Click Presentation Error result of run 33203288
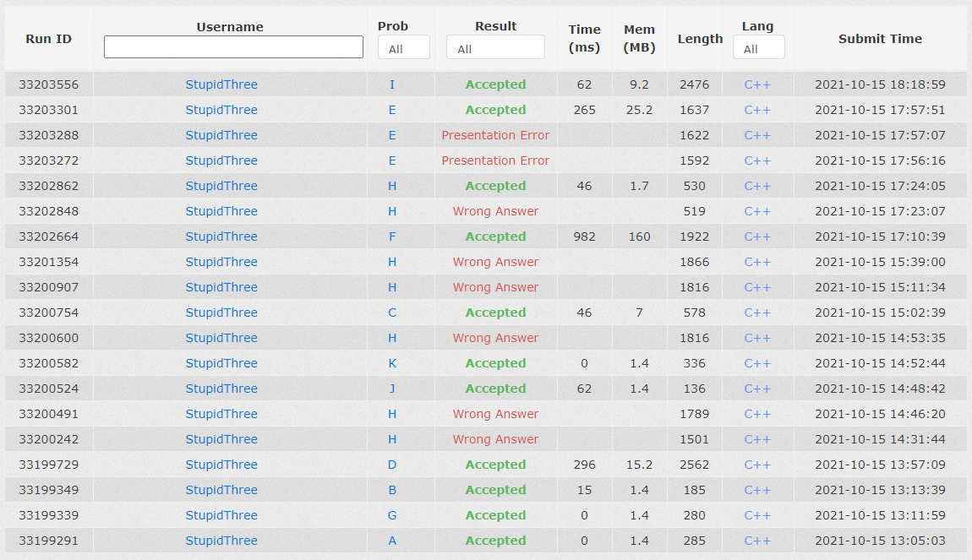Screen dimensions: 972x560 pos(495,135)
